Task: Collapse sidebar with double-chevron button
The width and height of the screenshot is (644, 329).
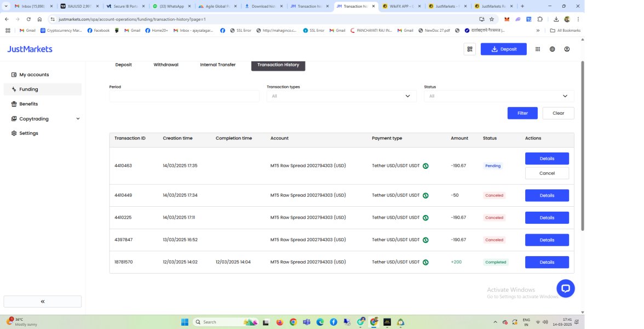Action: pos(42,302)
